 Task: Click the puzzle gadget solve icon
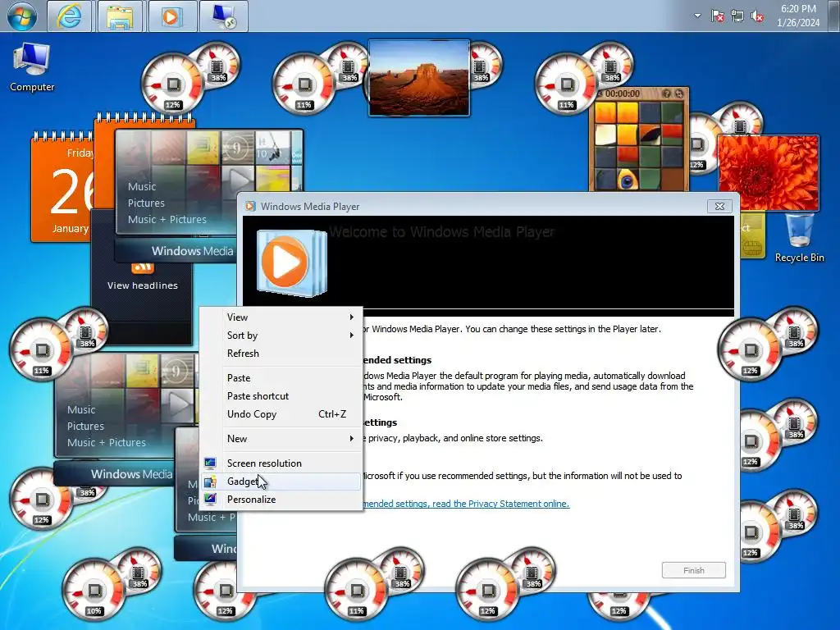[x=678, y=94]
